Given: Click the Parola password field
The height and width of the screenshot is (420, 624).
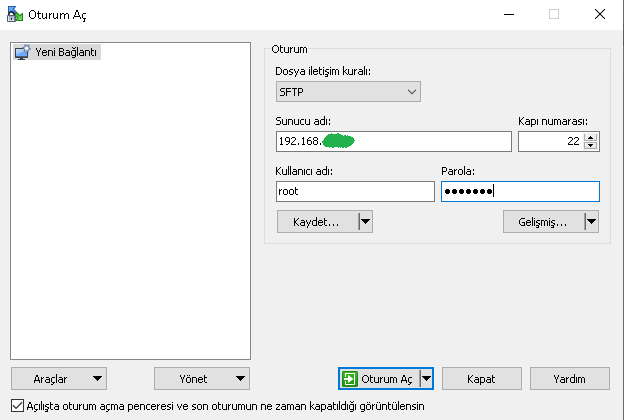Looking at the screenshot, I should click(520, 191).
